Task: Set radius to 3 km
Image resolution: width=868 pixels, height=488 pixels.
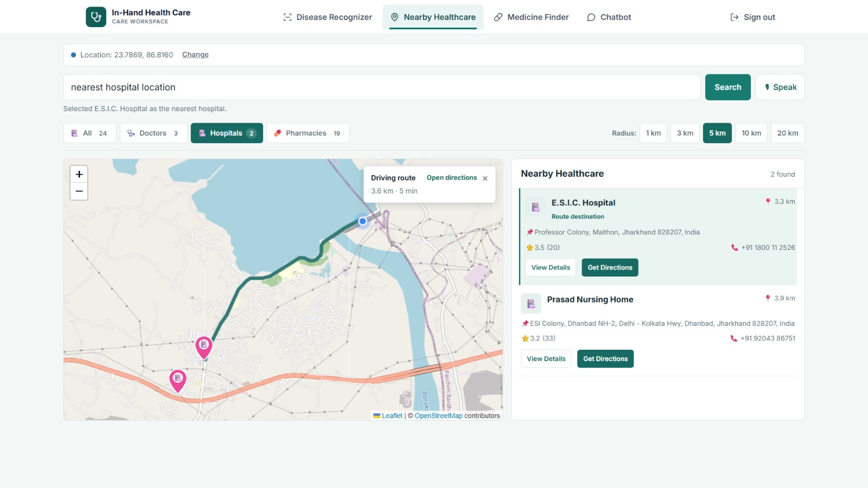Action: [x=685, y=133]
